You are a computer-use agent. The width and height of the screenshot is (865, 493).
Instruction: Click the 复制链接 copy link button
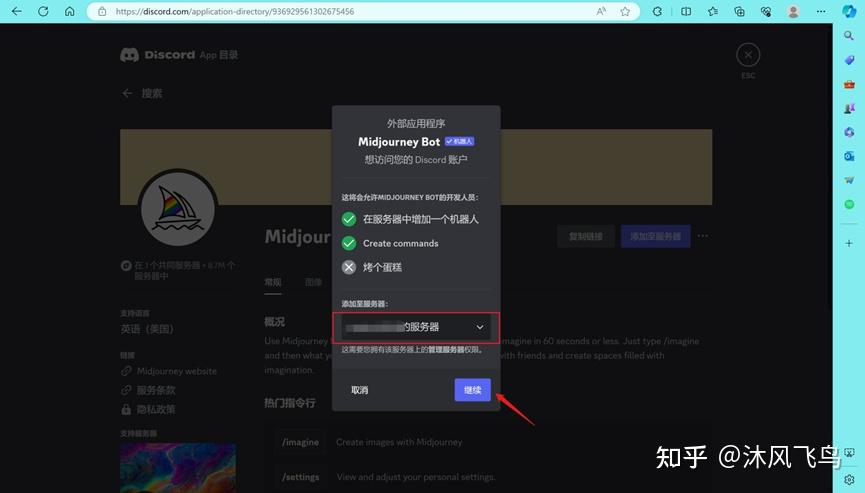(x=585, y=236)
